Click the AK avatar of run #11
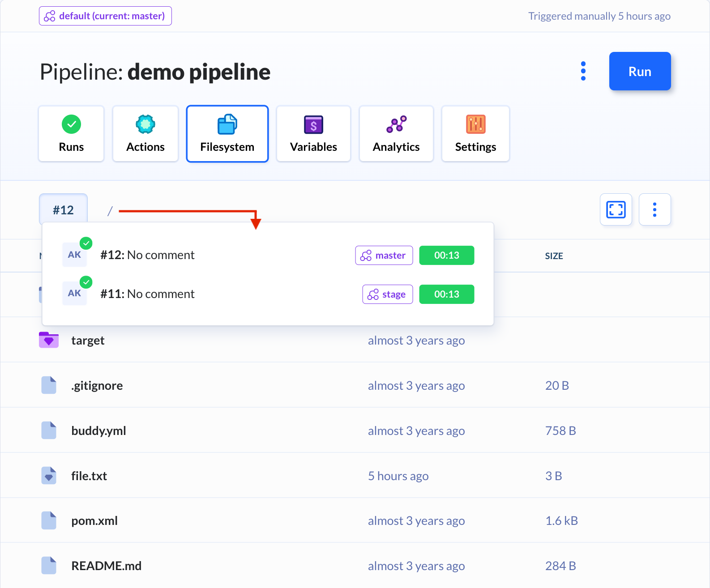Screen dimensions: 710x588 [x=75, y=294]
